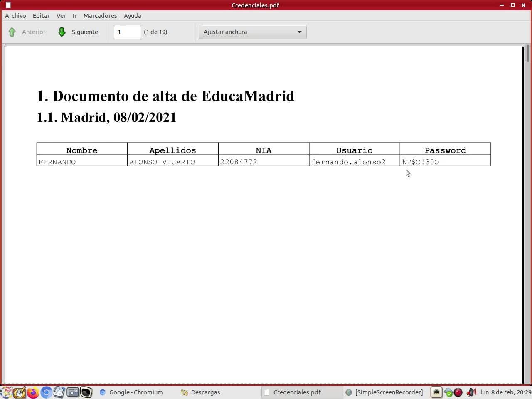Open the Ver menu
The width and height of the screenshot is (532, 399).
coord(61,16)
